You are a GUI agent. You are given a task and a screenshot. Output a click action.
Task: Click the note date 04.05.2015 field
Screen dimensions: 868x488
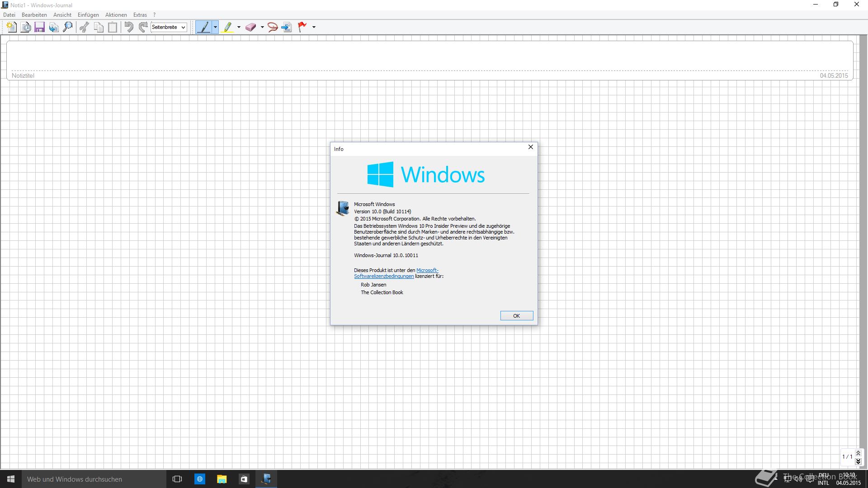click(x=834, y=75)
